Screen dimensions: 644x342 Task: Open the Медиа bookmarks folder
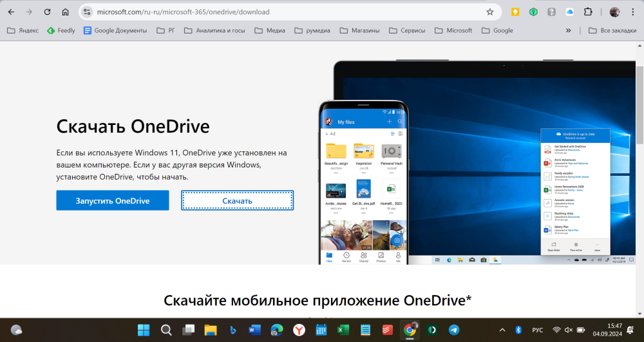(x=270, y=30)
